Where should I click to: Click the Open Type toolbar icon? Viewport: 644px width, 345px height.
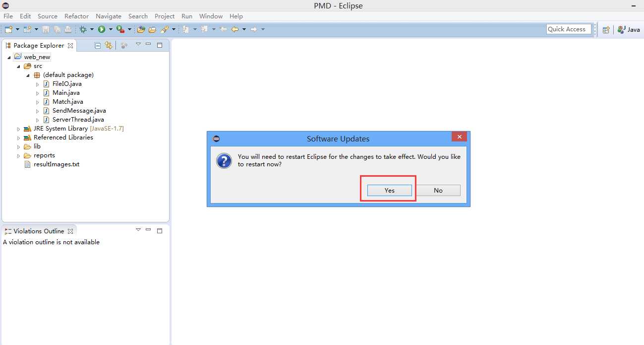141,29
